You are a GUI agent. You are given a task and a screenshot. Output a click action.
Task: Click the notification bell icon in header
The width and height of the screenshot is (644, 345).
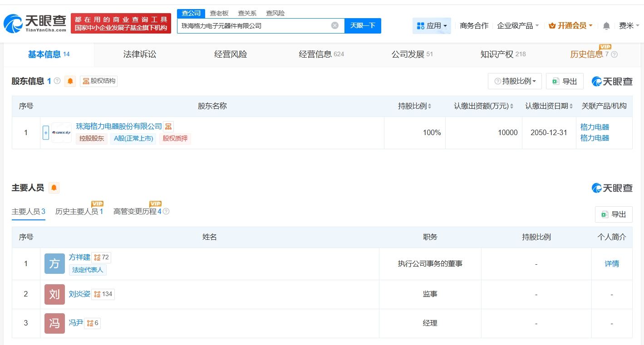[606, 26]
